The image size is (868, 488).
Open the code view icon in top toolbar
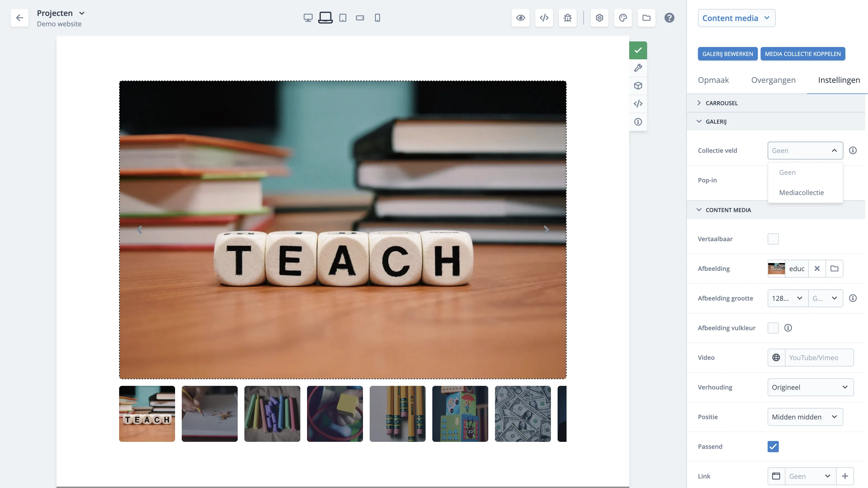click(x=544, y=18)
